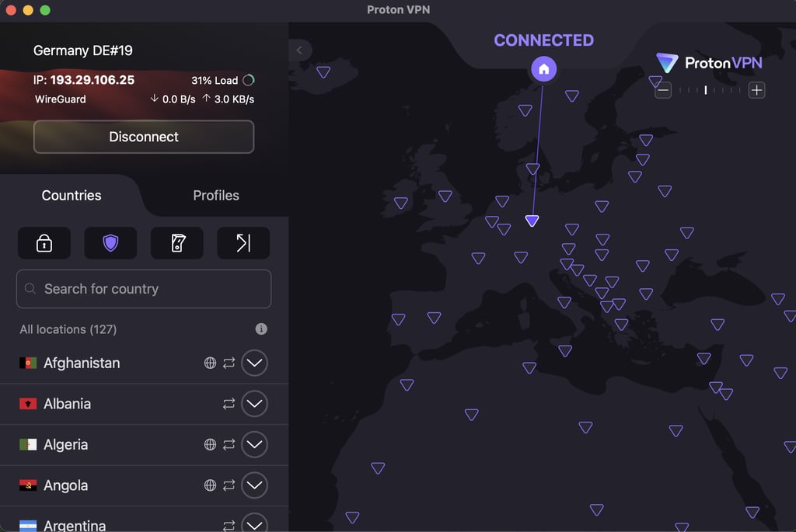Image resolution: width=796 pixels, height=532 pixels.
Task: Select the Argentina country row
Action: pyautogui.click(x=144, y=520)
